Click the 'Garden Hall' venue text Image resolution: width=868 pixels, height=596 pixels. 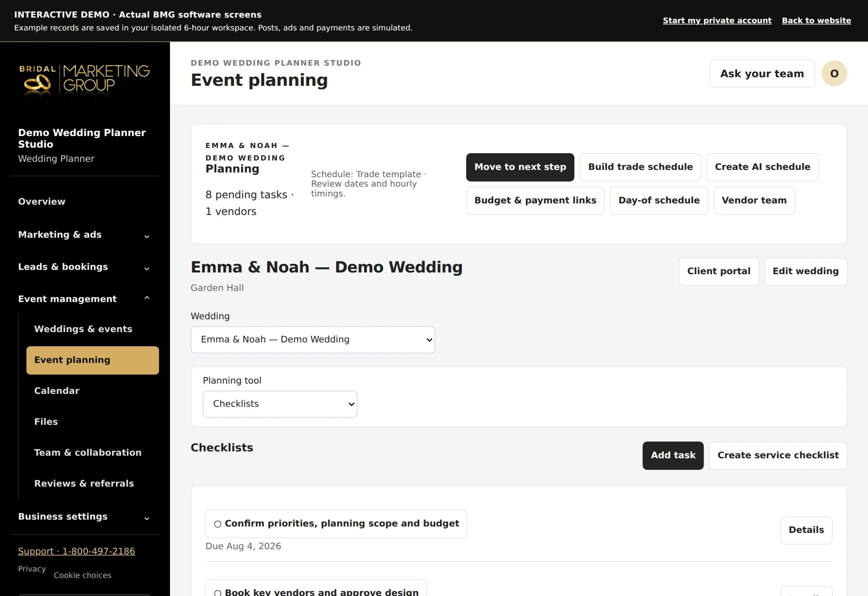click(x=217, y=288)
